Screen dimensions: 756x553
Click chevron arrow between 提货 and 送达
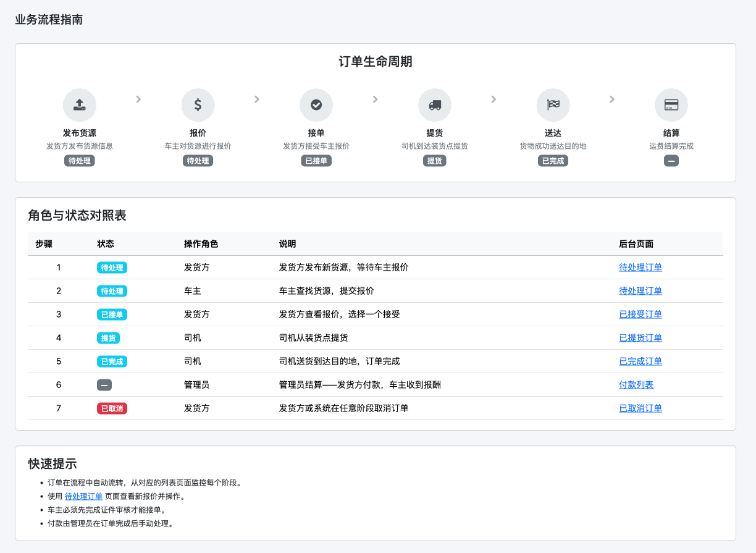tap(493, 99)
